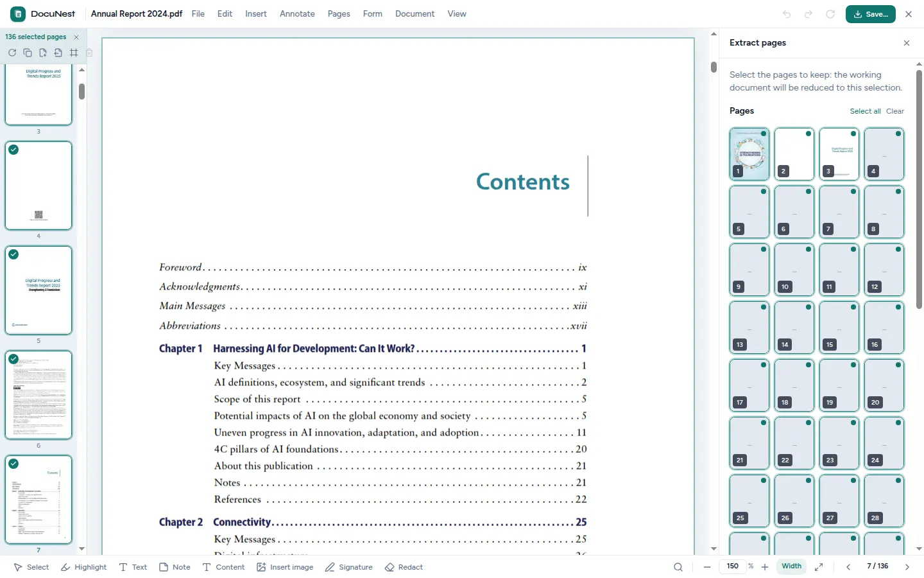Deselect page 1 in the Extract pages grid
The image size is (924, 578).
(749, 154)
